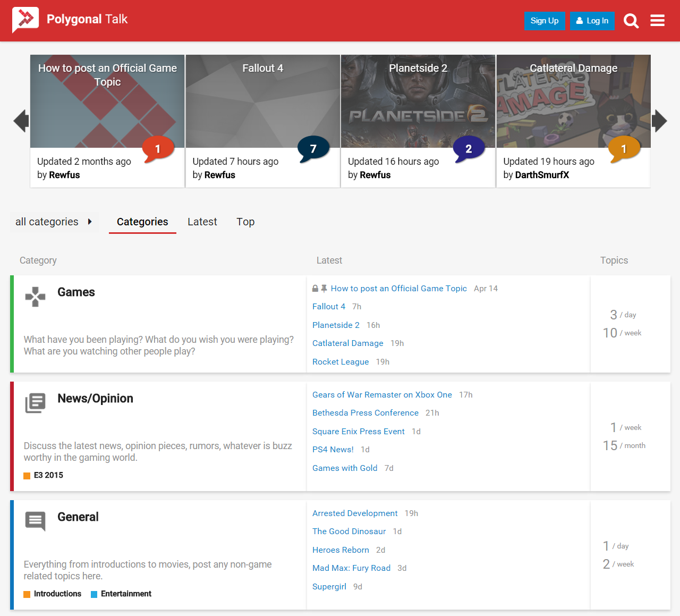The image size is (680, 616).
Task: Click the Planetside 2 reply bubble showing 2
Action: [469, 149]
